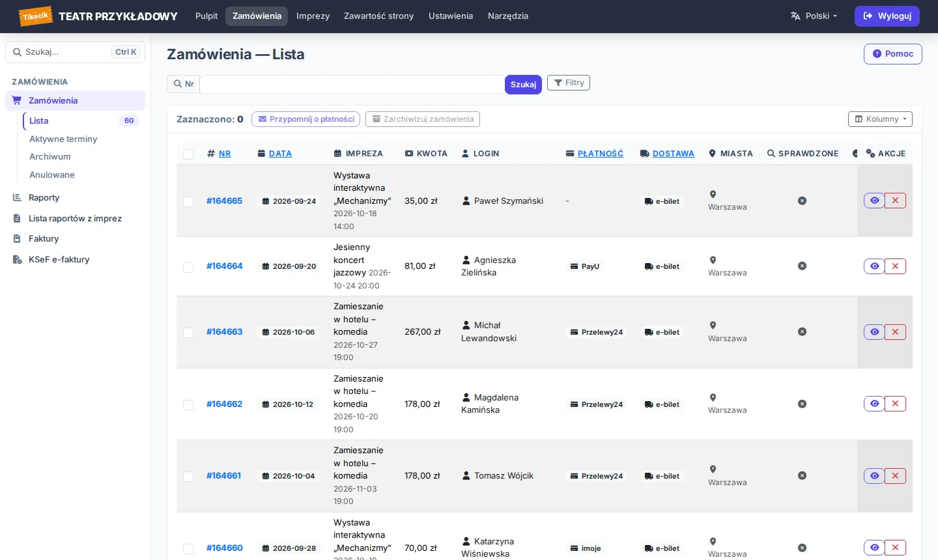
Task: Click verified status icon for order #164665
Action: pyautogui.click(x=803, y=201)
